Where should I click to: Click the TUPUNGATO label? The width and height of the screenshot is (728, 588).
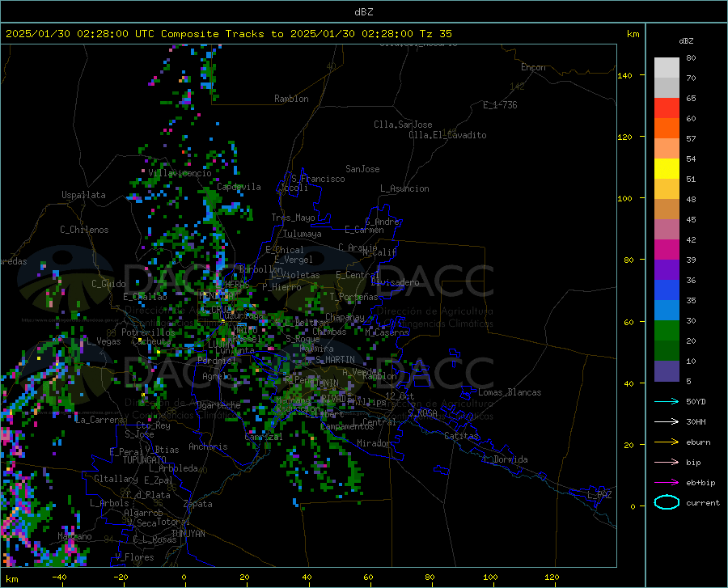coord(144,460)
